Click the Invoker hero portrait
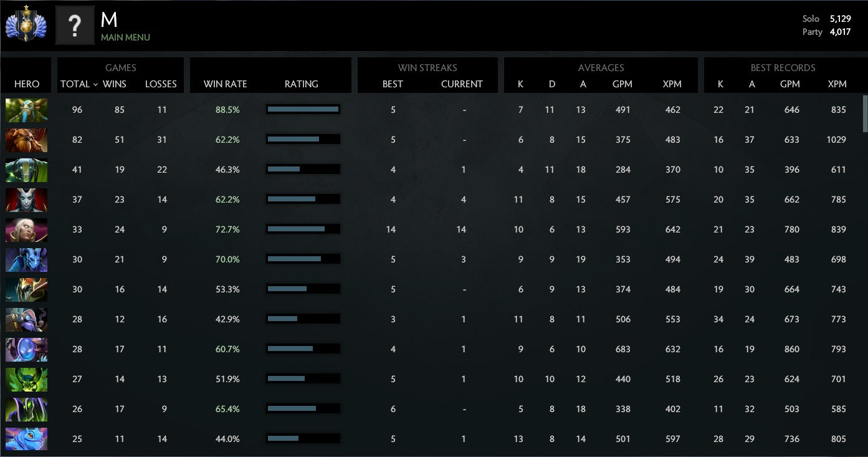The image size is (868, 457). [26, 229]
